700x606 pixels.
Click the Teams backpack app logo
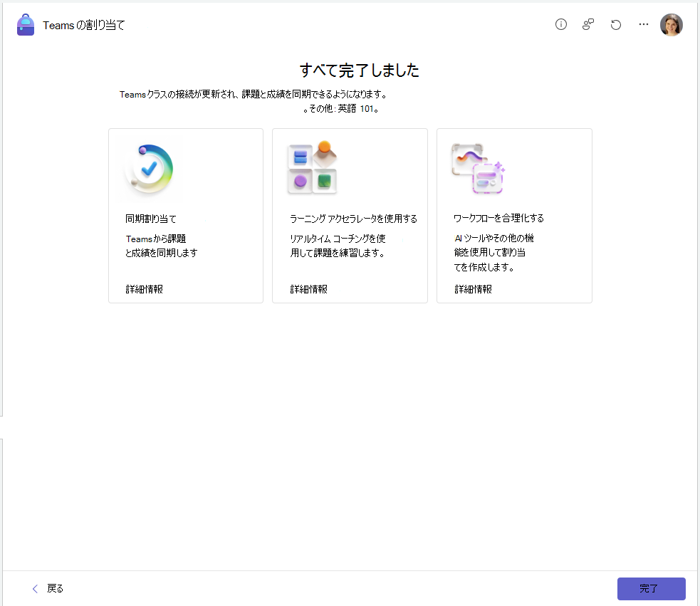(x=26, y=25)
